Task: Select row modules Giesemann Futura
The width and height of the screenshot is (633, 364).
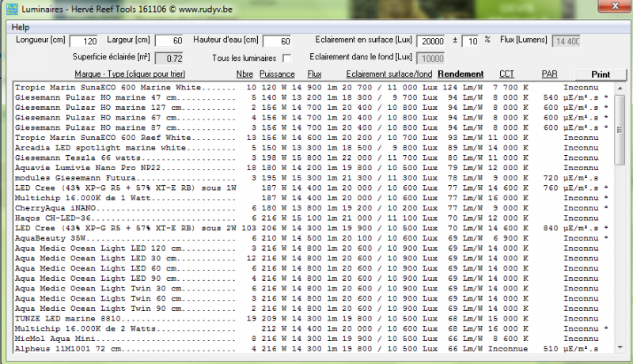Action: pyautogui.click(x=313, y=178)
